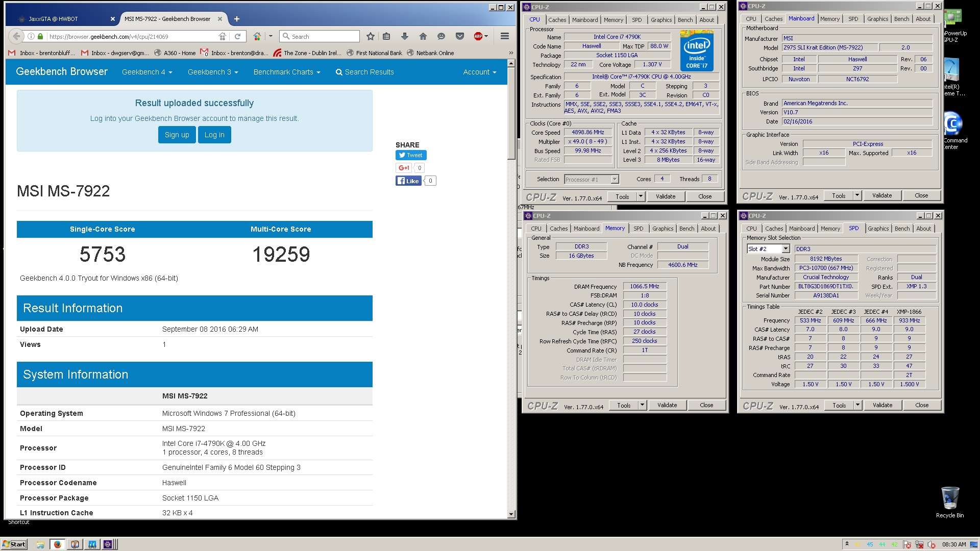This screenshot has height=551, width=980.
Task: Open First National Bank bookmark
Action: 374,53
